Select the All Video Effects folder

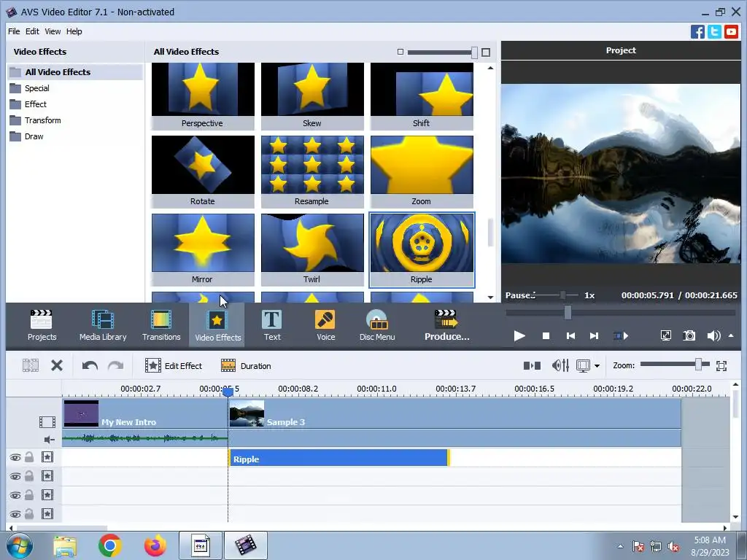(x=75, y=72)
